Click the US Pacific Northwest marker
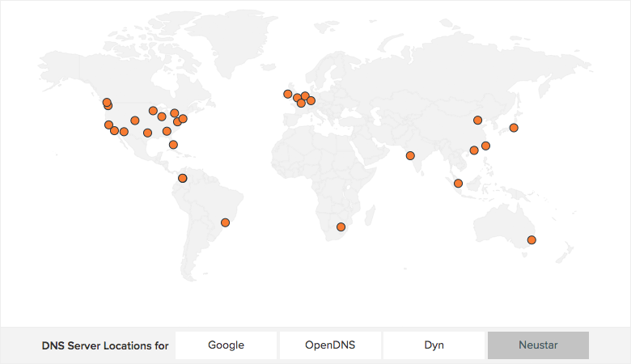This screenshot has width=631, height=364. click(x=107, y=103)
